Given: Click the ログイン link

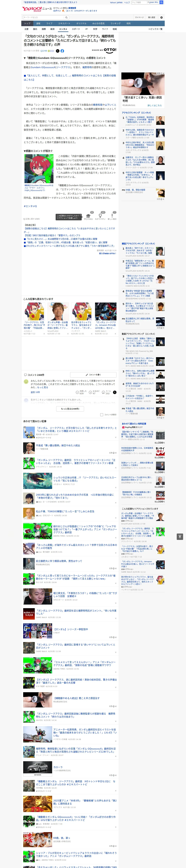Looking at the screenshot, I should (57, 11).
